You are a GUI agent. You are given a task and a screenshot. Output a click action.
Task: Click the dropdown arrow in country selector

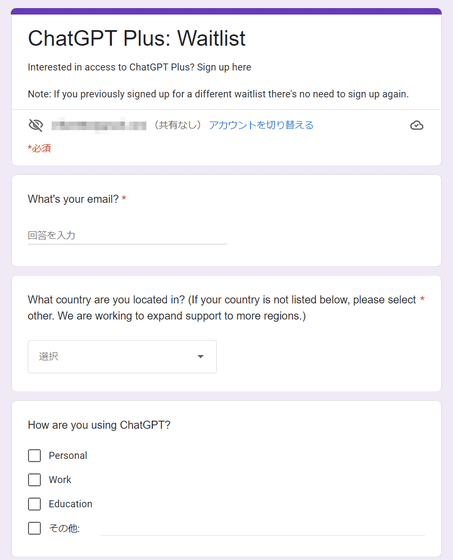click(x=201, y=356)
